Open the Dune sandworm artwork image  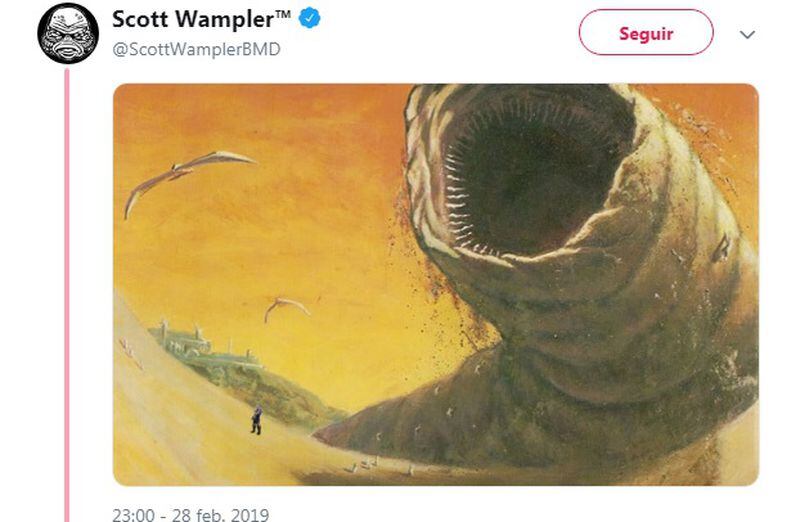pyautogui.click(x=436, y=284)
